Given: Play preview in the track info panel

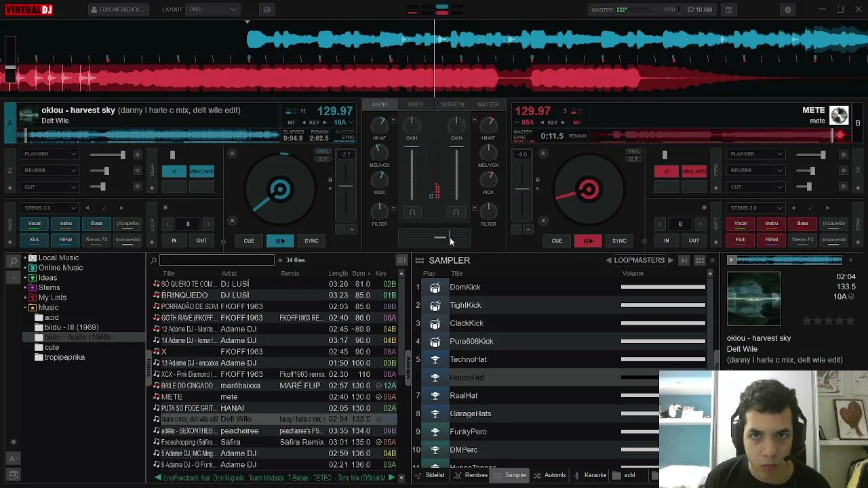Looking at the screenshot, I should tap(731, 260).
